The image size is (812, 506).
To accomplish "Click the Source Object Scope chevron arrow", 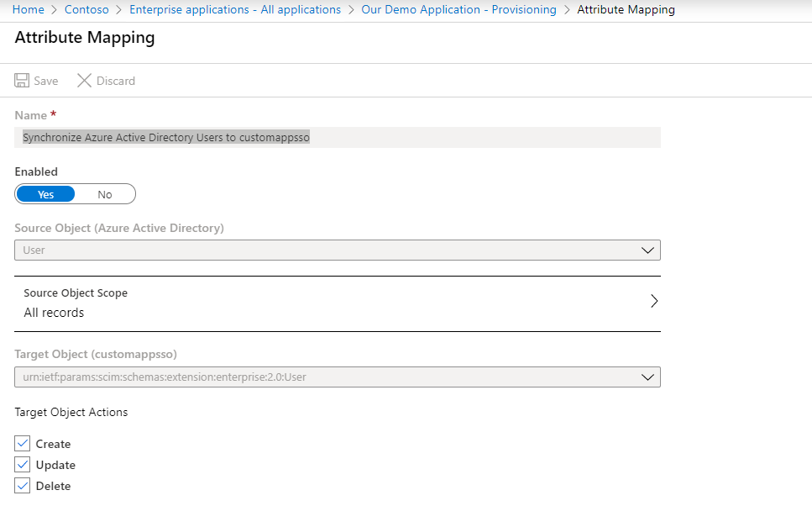I will [x=654, y=302].
